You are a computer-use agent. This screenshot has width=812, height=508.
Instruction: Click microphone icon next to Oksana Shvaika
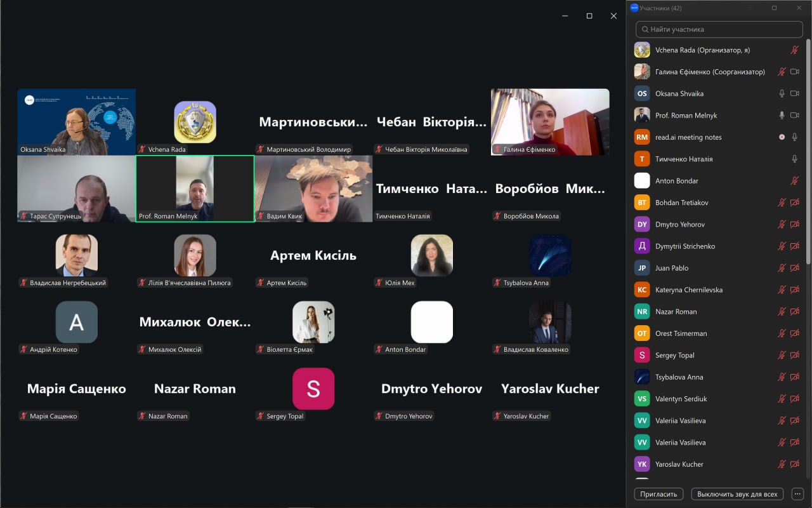click(x=782, y=93)
